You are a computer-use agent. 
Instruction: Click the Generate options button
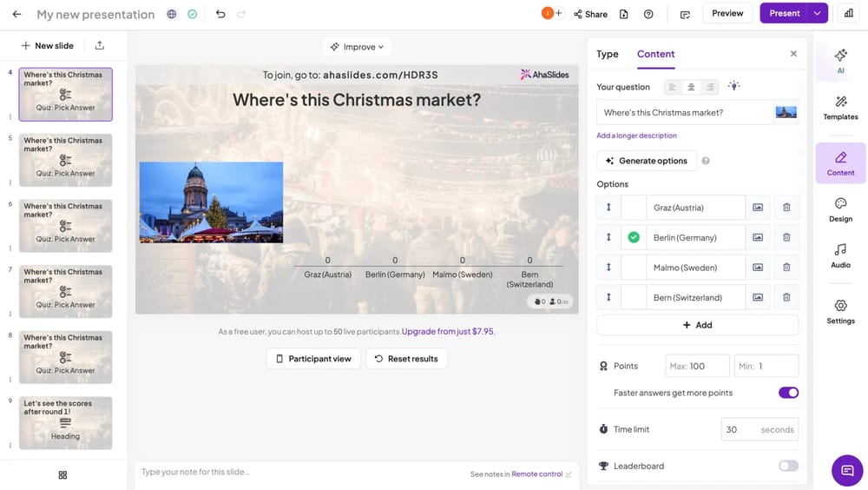click(646, 161)
